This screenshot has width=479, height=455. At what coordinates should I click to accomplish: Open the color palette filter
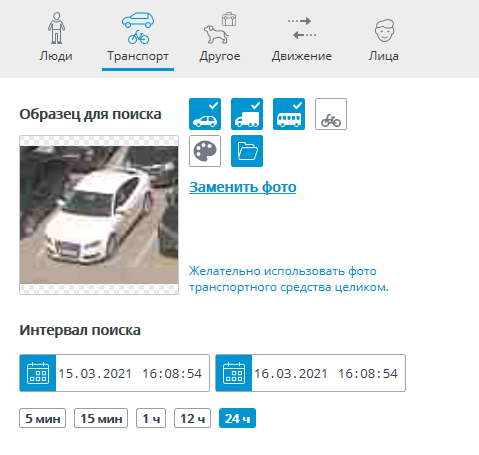coord(205,151)
